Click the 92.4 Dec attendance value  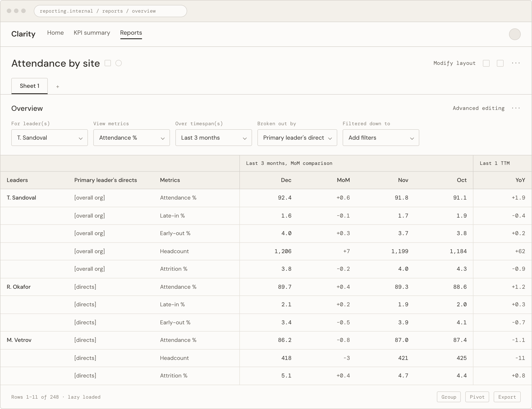click(x=284, y=198)
